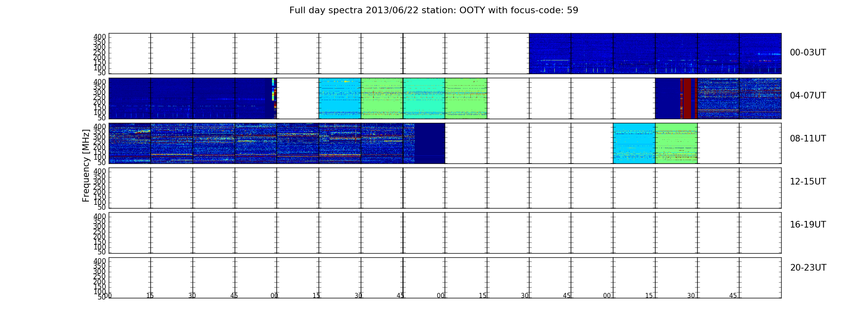This screenshot has width=868, height=331.
Task: Click the solid dark blue block ending the 08-11UT data
Action: (430, 143)
